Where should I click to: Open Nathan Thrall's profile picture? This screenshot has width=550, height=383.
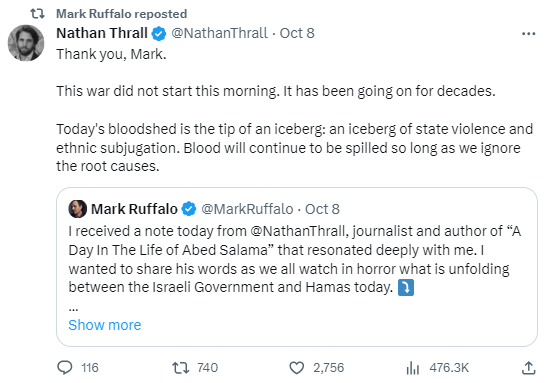click(26, 43)
